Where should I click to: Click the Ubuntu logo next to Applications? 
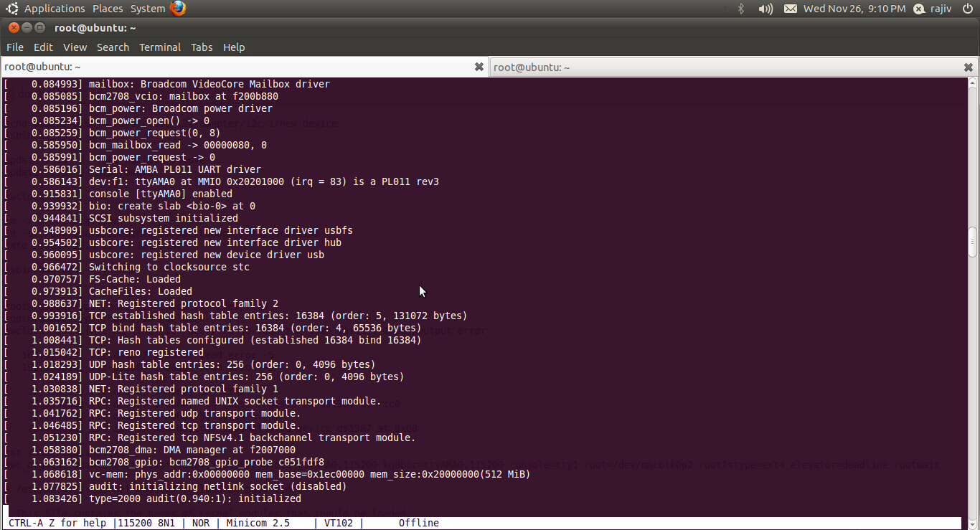(x=11, y=9)
